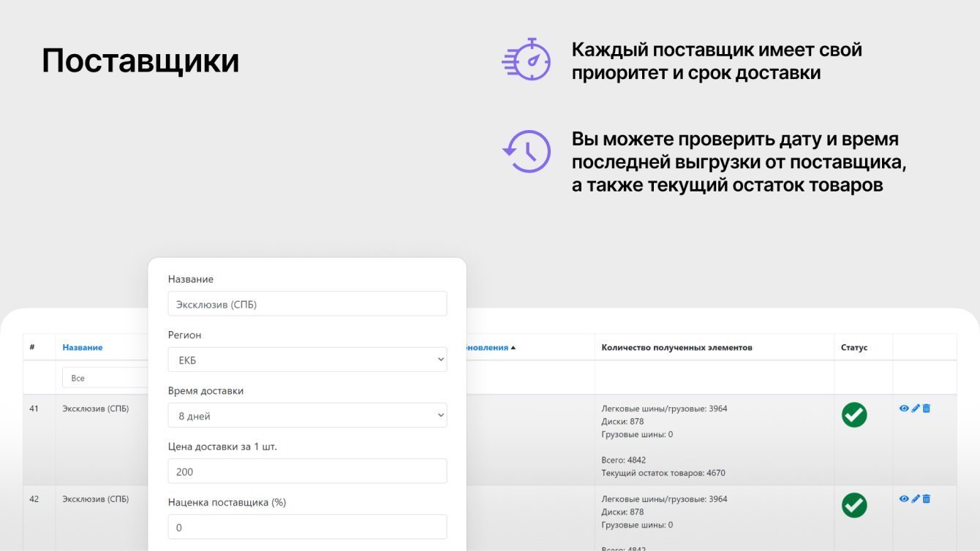
Task: Click the 'Регион' form label
Action: pos(185,335)
